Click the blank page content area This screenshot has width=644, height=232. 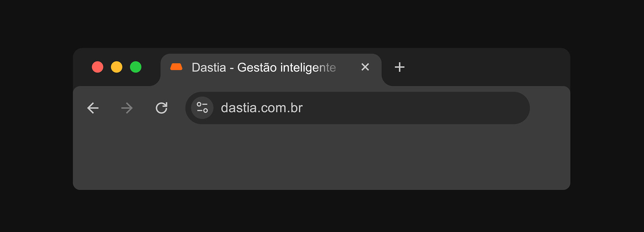click(321, 158)
